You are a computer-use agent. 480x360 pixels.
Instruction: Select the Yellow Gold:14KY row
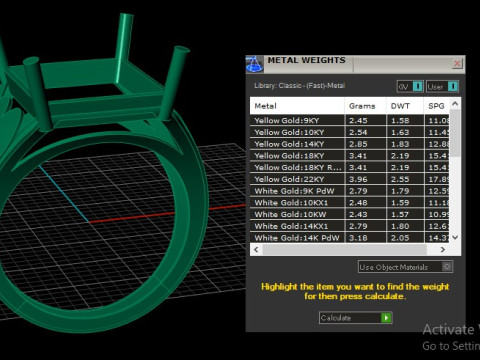(350, 144)
